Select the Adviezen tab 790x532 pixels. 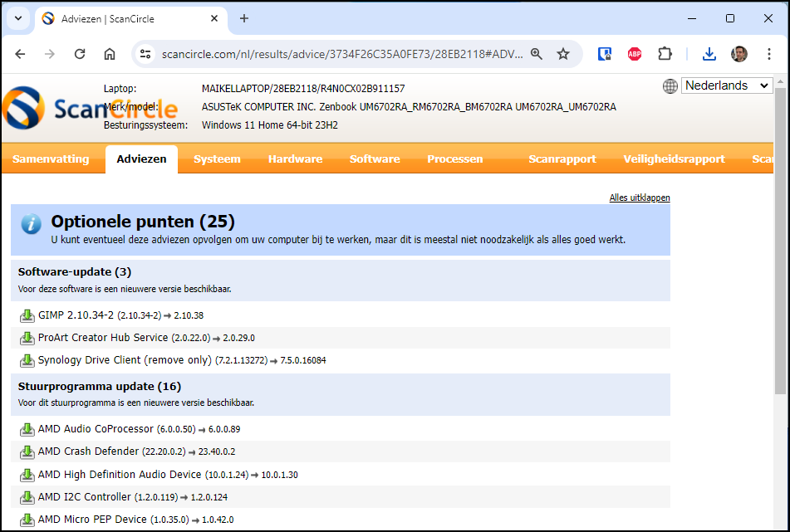[x=141, y=159]
